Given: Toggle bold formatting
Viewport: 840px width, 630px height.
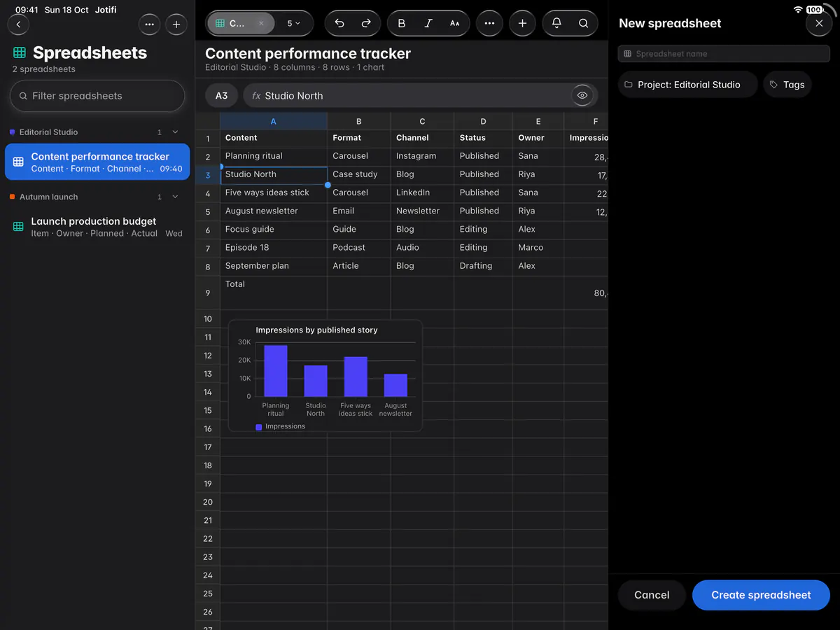Looking at the screenshot, I should click(402, 23).
